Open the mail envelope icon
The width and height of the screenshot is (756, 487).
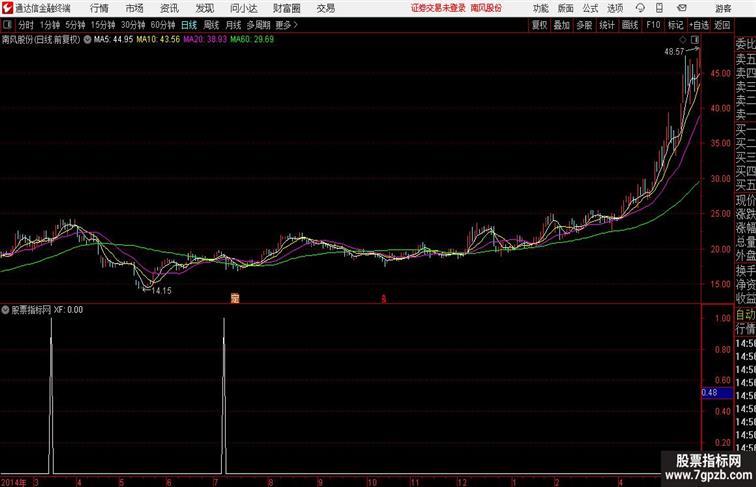[682, 8]
